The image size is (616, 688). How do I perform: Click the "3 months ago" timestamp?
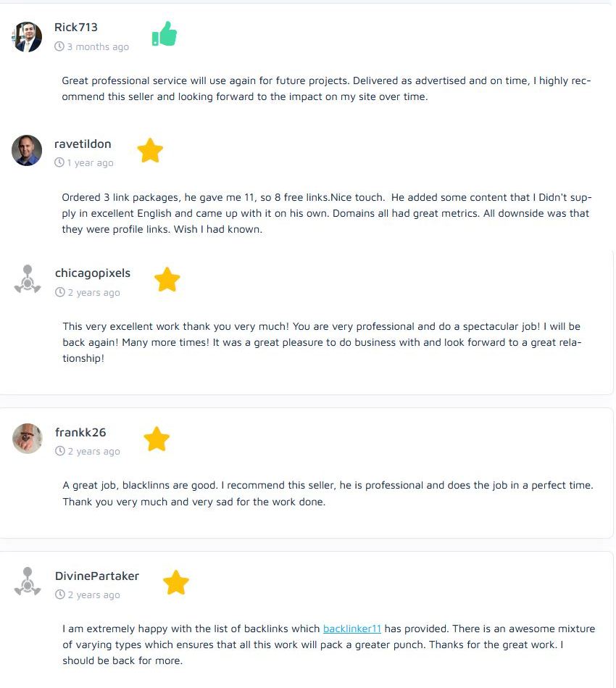click(98, 47)
